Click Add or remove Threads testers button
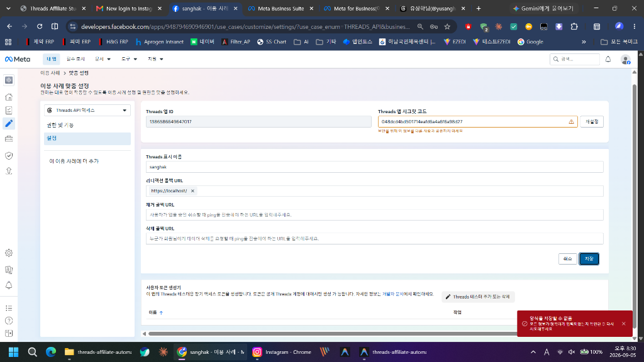Image resolution: width=644 pixels, height=362 pixels. click(478, 297)
